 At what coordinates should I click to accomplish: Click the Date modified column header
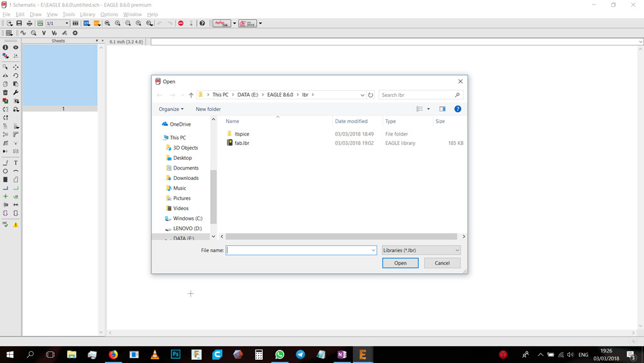click(x=351, y=121)
